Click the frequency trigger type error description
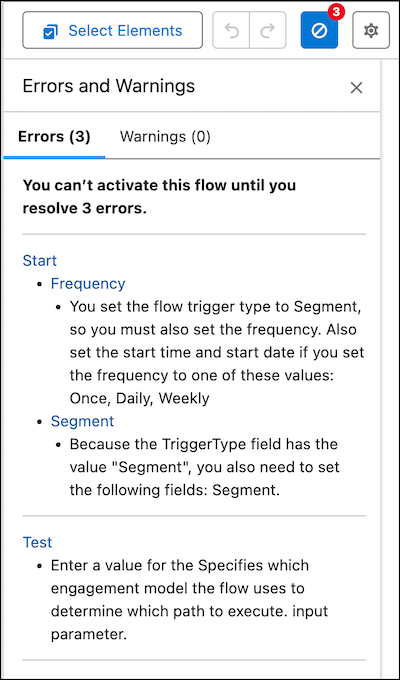Screen dimensions: 400x680 [x=217, y=353]
